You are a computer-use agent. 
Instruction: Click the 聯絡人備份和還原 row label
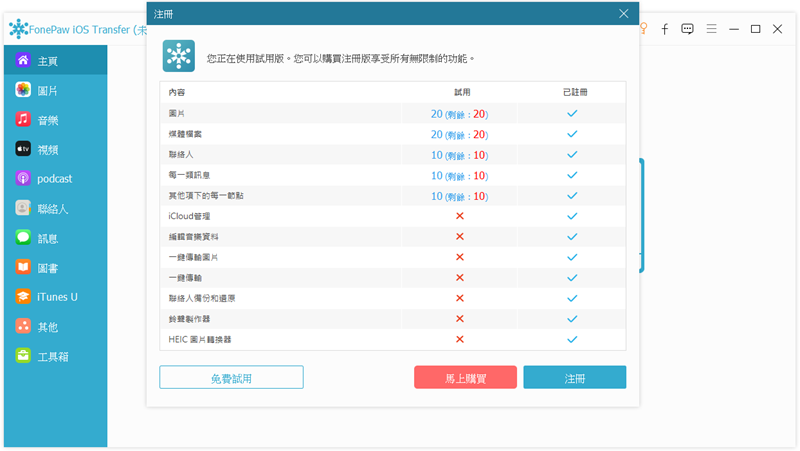click(x=202, y=298)
